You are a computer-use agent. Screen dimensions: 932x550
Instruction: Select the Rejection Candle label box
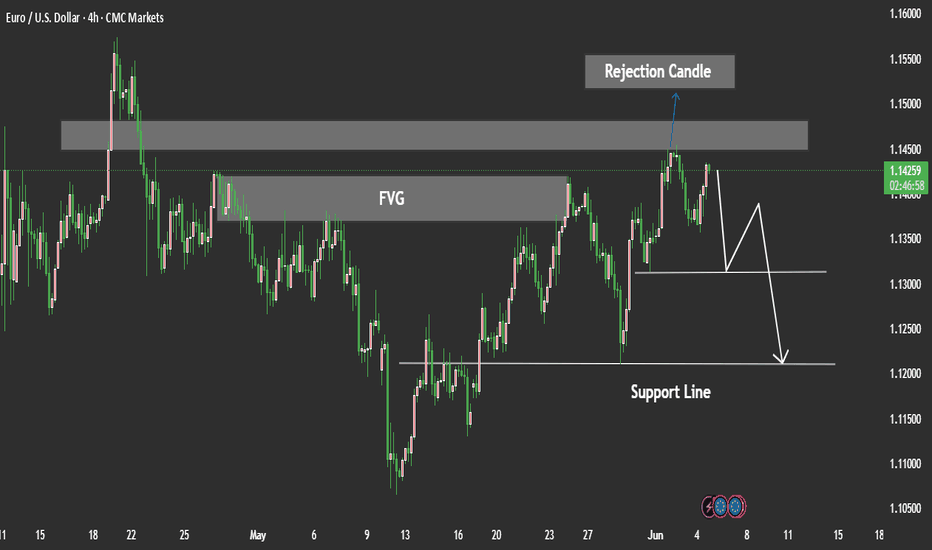point(659,71)
